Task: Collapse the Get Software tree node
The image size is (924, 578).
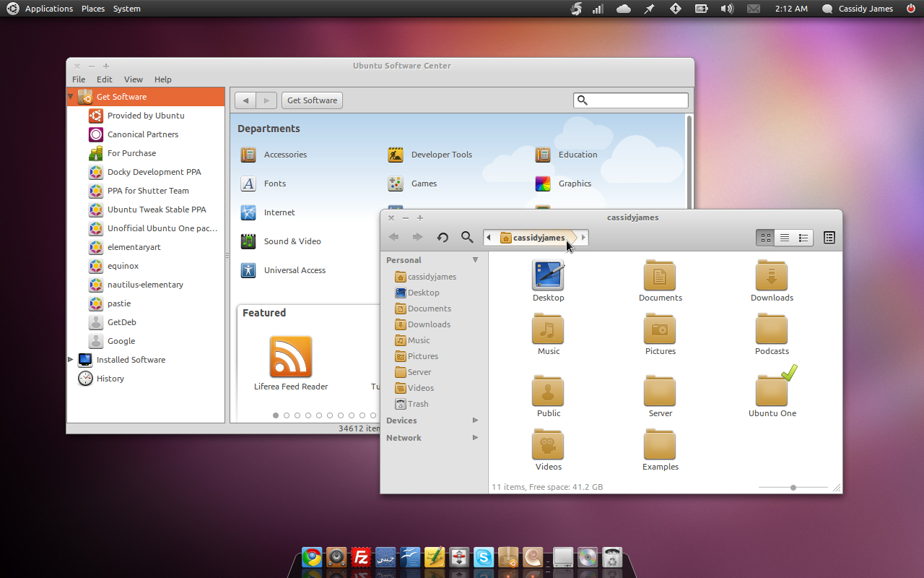Action: coord(71,97)
